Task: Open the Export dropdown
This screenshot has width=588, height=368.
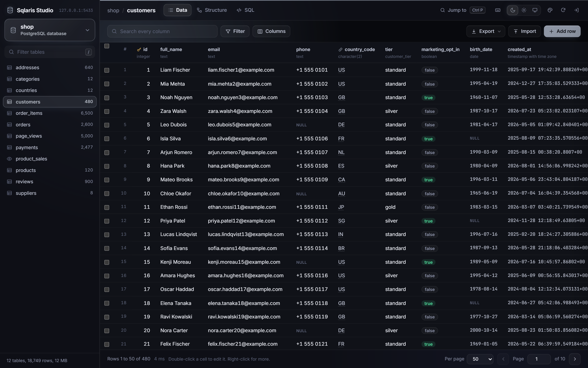Action: tap(486, 31)
